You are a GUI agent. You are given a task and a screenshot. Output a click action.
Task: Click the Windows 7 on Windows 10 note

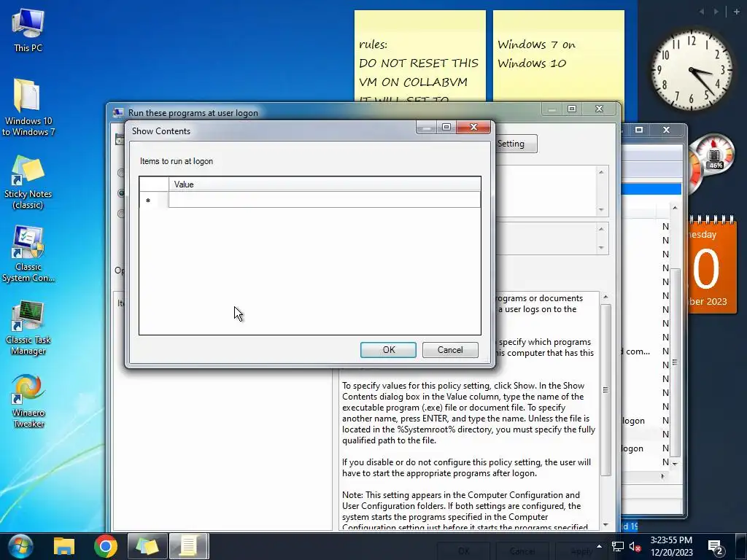click(558, 57)
